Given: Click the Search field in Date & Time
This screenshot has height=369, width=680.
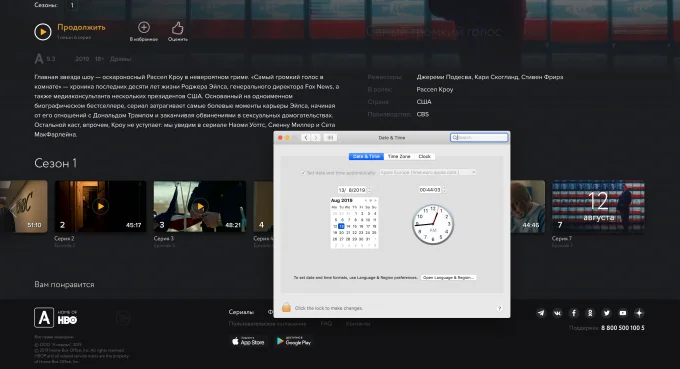Looking at the screenshot, I should [479, 137].
